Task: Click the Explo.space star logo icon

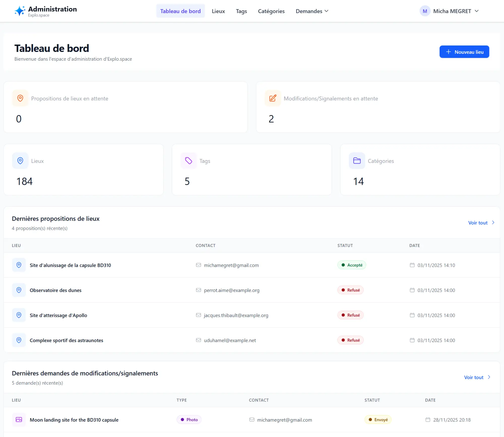Action: coord(20,11)
